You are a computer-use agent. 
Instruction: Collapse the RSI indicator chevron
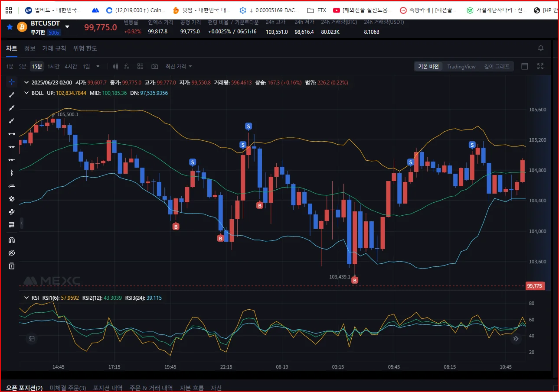tap(26, 298)
